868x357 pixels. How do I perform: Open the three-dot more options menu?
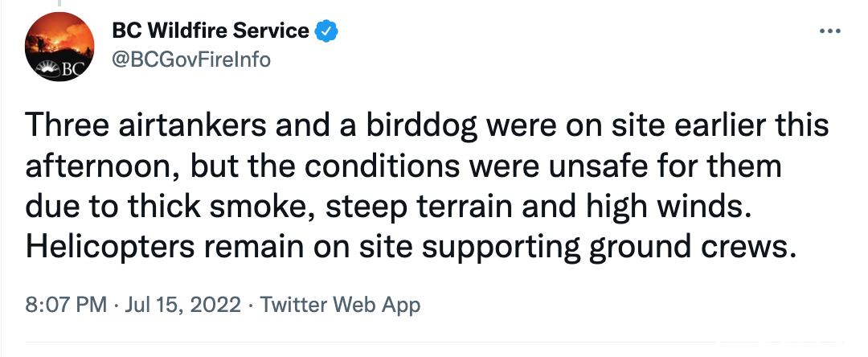click(829, 31)
